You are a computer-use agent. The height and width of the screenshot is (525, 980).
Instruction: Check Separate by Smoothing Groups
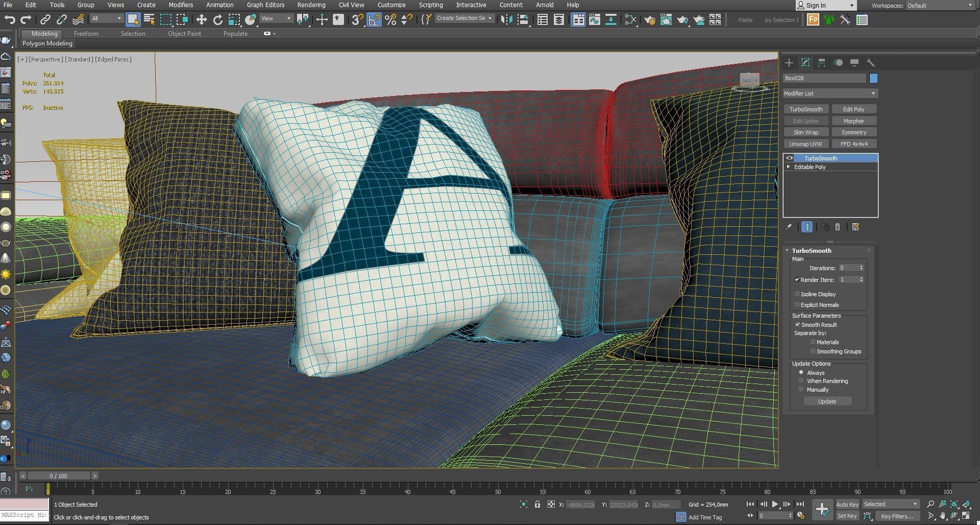pyautogui.click(x=813, y=351)
